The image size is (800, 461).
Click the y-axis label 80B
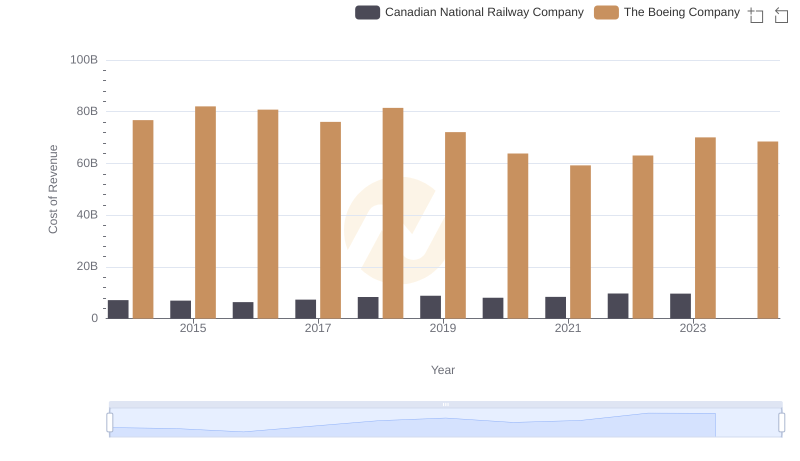[x=87, y=111]
